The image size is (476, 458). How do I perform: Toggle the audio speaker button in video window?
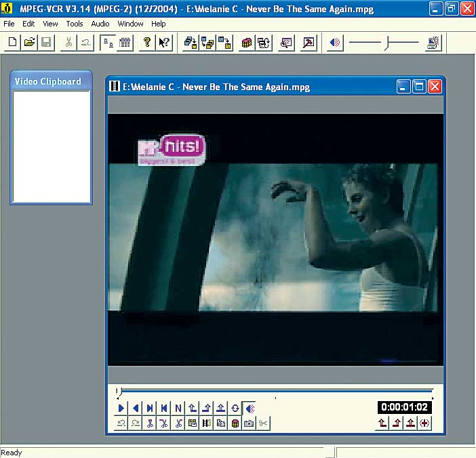(x=250, y=409)
